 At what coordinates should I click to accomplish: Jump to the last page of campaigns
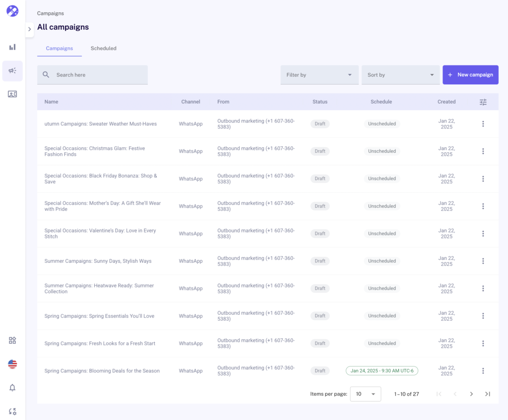click(487, 394)
